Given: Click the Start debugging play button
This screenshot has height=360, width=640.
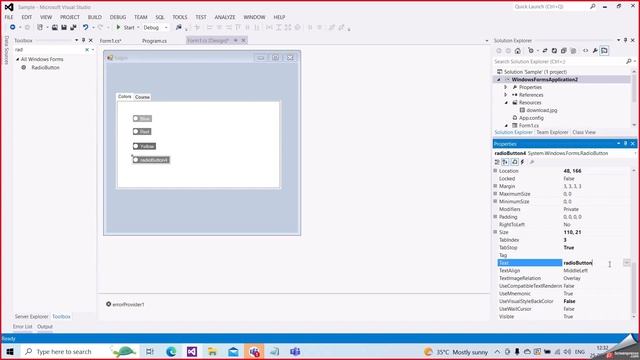Looking at the screenshot, I should click(x=118, y=27).
